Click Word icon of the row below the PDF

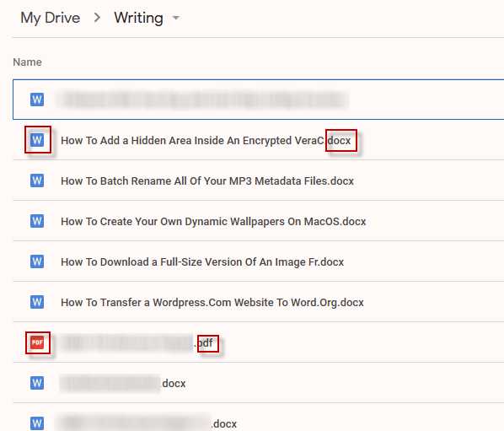pyautogui.click(x=37, y=383)
